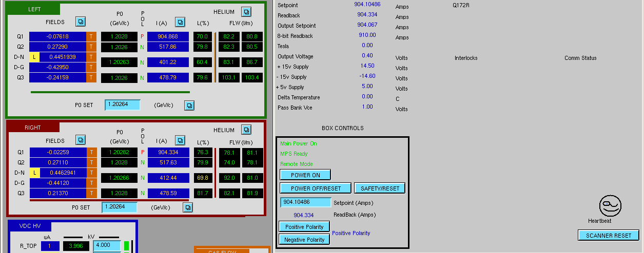This screenshot has width=644, height=253.
Task: Focus the LEFT P0 SET input field
Action: [123, 105]
